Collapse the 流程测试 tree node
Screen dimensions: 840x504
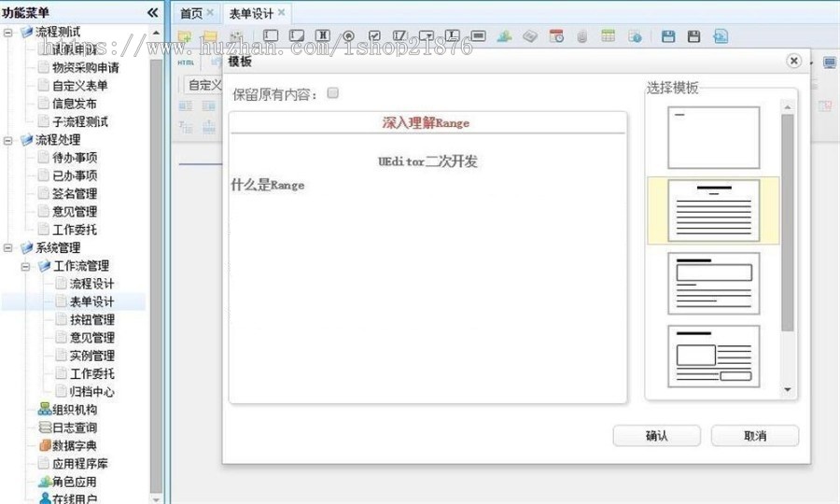tap(8, 33)
